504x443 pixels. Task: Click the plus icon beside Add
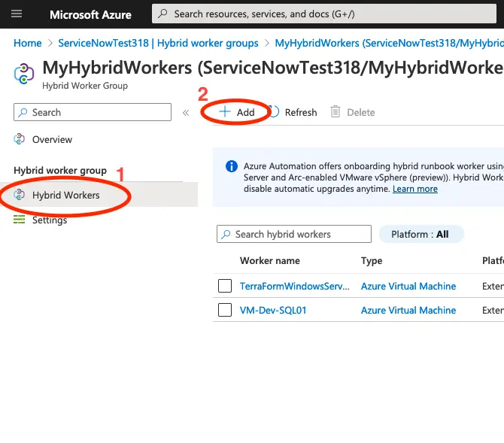coord(225,111)
